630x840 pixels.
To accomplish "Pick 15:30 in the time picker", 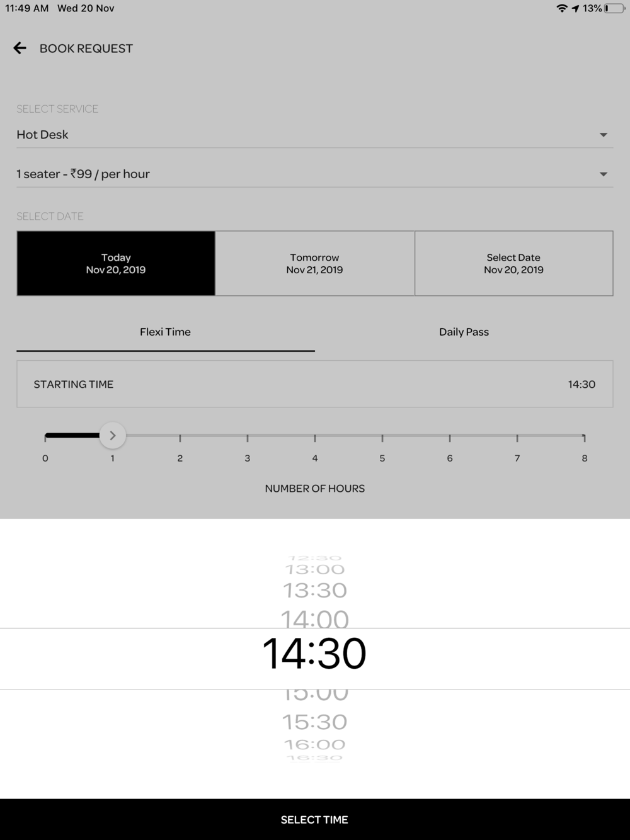I will [314, 722].
